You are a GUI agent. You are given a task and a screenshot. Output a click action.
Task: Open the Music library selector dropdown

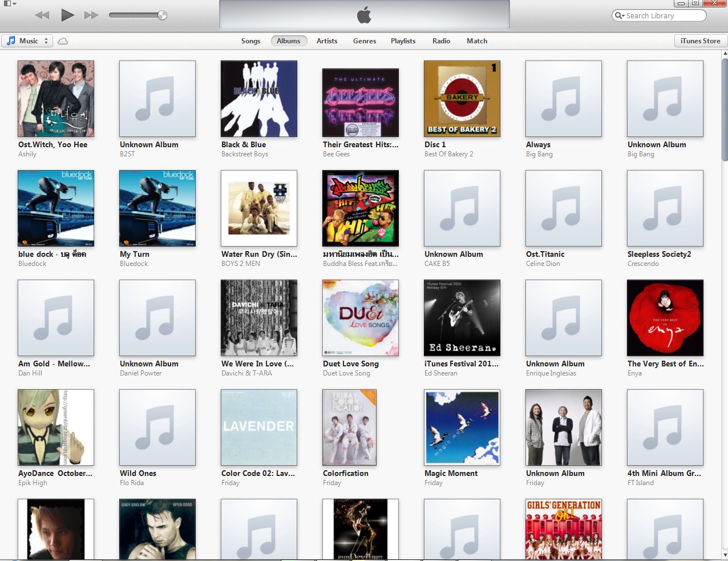point(27,41)
